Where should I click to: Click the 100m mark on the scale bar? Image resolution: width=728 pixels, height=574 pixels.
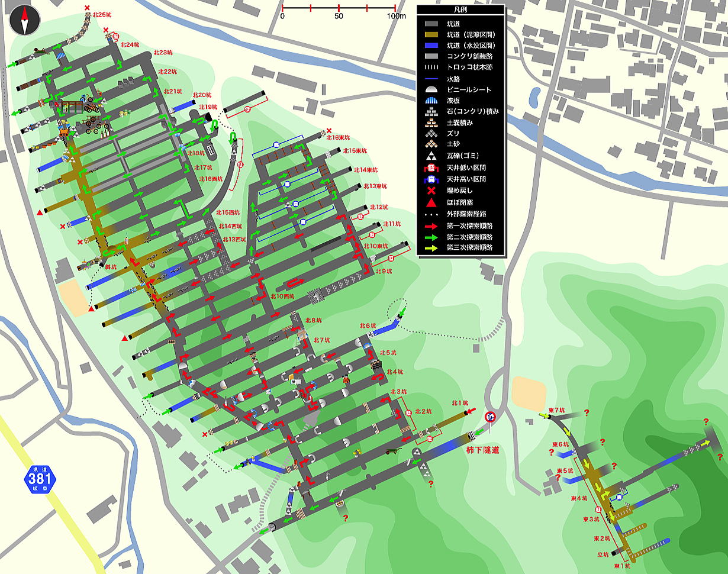point(395,16)
